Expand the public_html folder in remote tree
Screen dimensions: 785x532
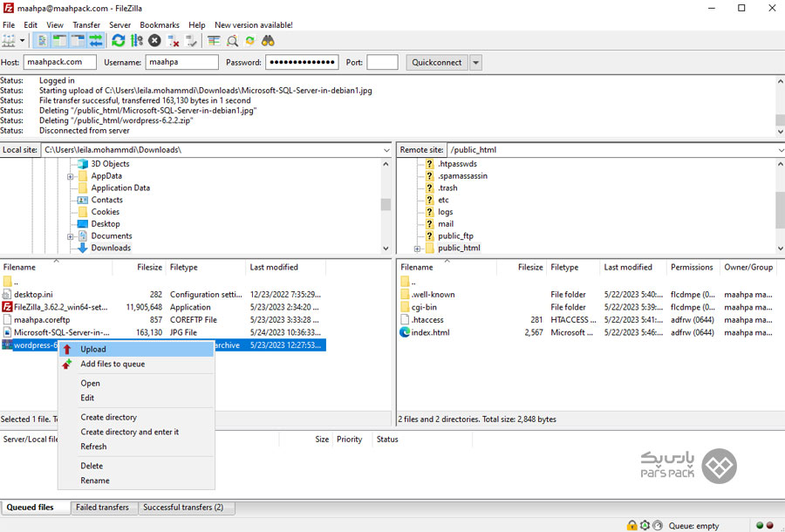click(417, 249)
